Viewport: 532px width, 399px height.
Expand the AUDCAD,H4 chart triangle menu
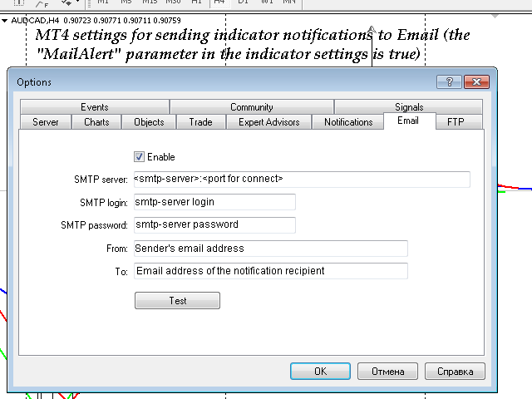coord(5,21)
